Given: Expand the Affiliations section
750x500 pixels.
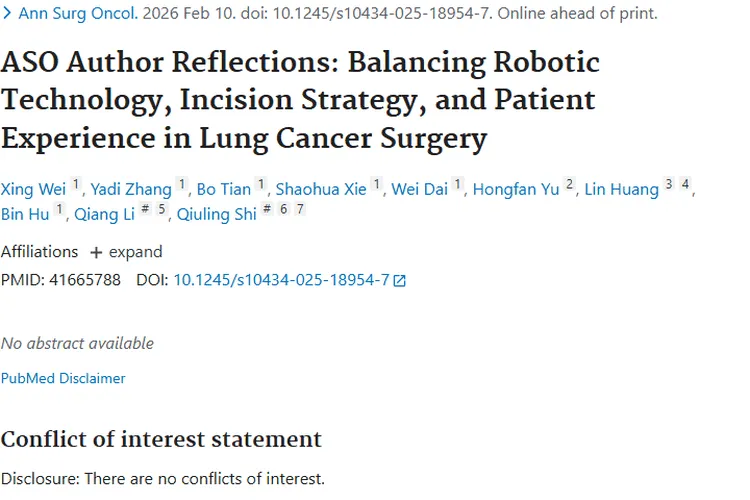Looking at the screenshot, I should click(x=125, y=252).
